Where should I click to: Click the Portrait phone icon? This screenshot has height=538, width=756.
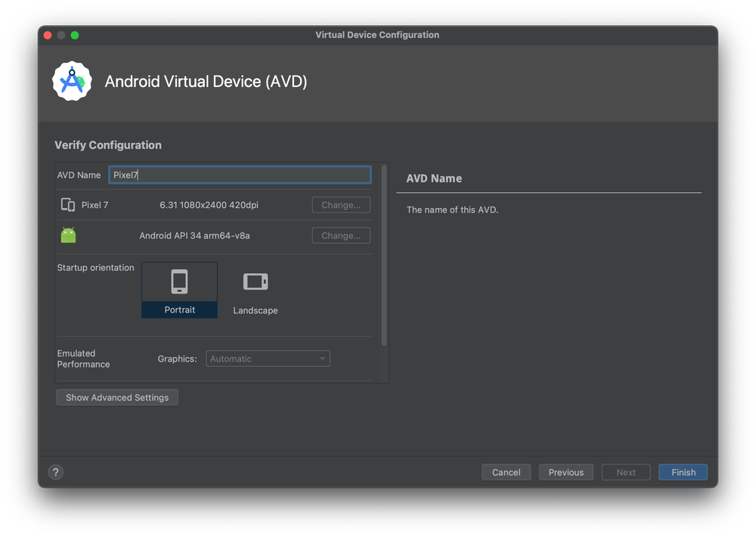179,280
